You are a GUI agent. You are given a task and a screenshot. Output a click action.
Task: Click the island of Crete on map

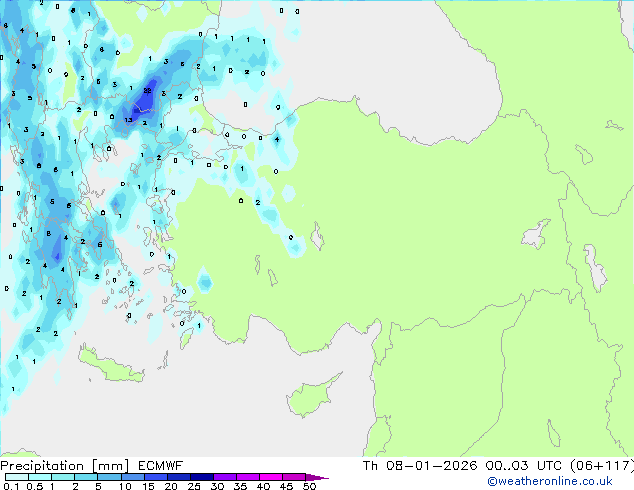[109, 365]
